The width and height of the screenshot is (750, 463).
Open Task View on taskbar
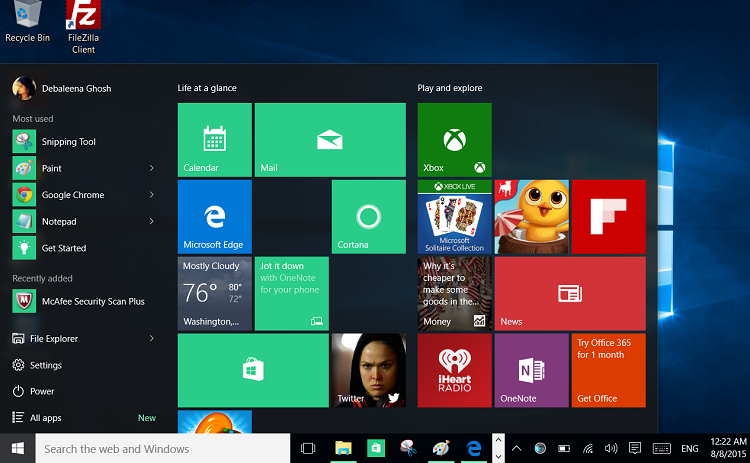pyautogui.click(x=308, y=449)
